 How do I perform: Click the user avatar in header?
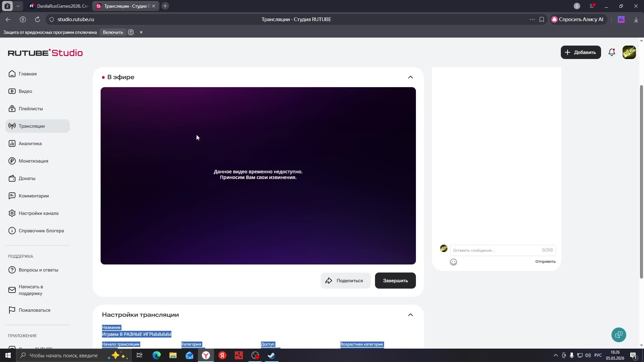[629, 52]
